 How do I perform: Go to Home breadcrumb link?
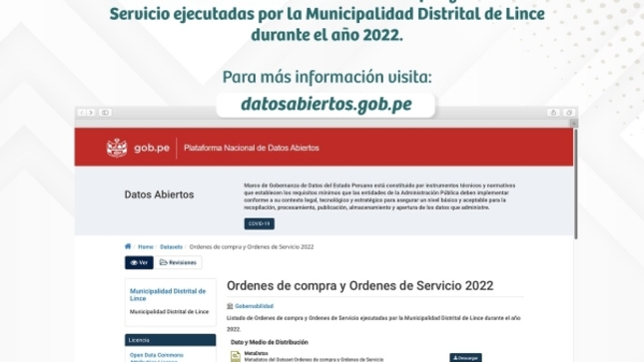(146, 246)
